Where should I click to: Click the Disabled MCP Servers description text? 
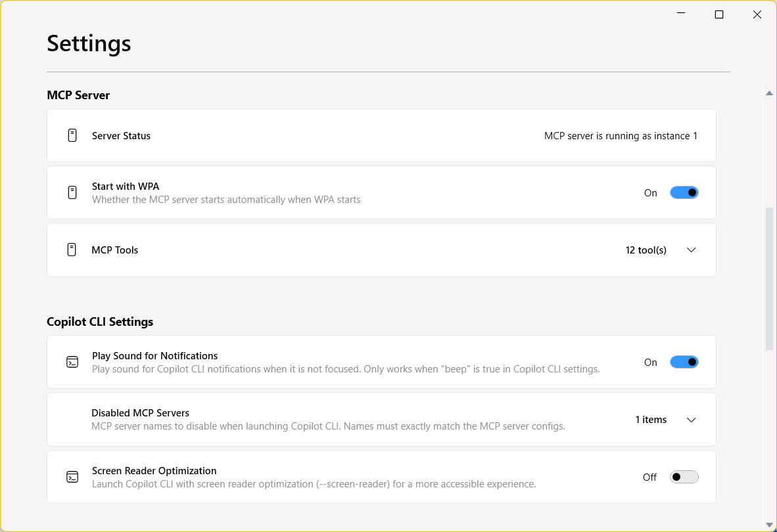[x=328, y=426]
